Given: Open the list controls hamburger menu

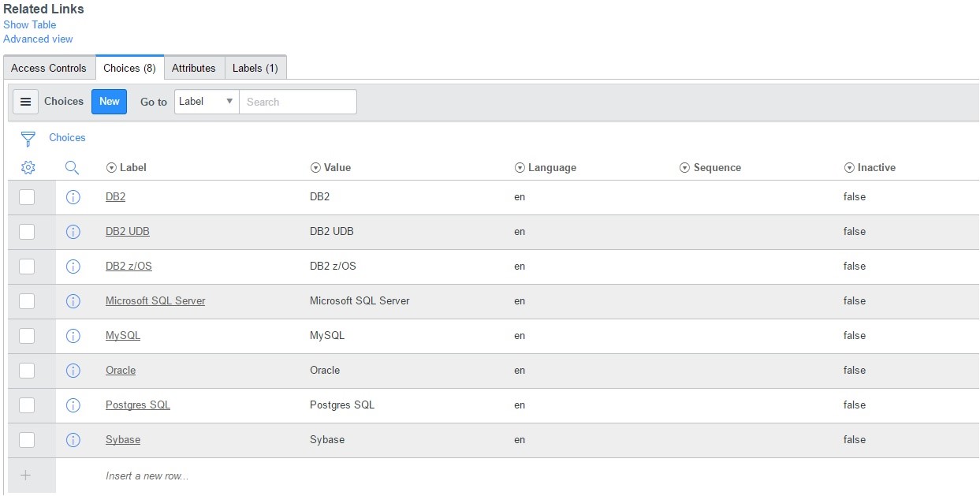Looking at the screenshot, I should click(25, 102).
